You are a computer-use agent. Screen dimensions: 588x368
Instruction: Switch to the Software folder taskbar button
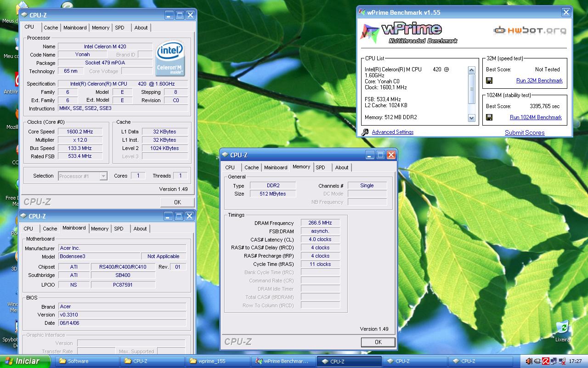click(87, 361)
